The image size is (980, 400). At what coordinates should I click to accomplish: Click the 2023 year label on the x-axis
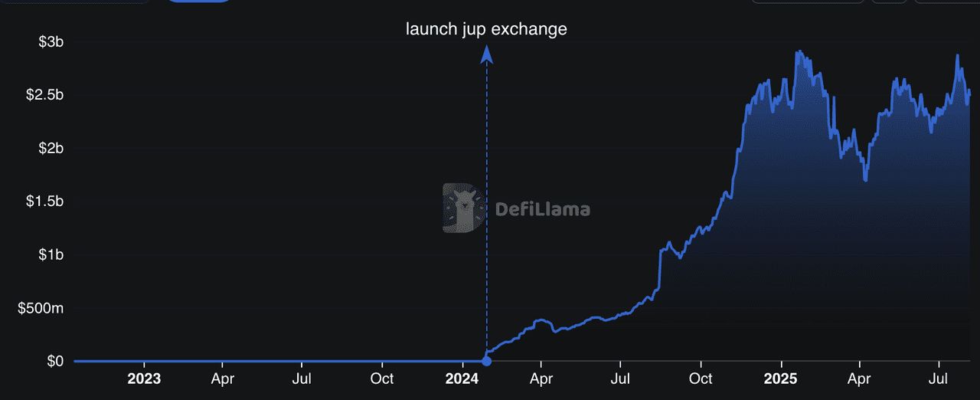(x=143, y=379)
